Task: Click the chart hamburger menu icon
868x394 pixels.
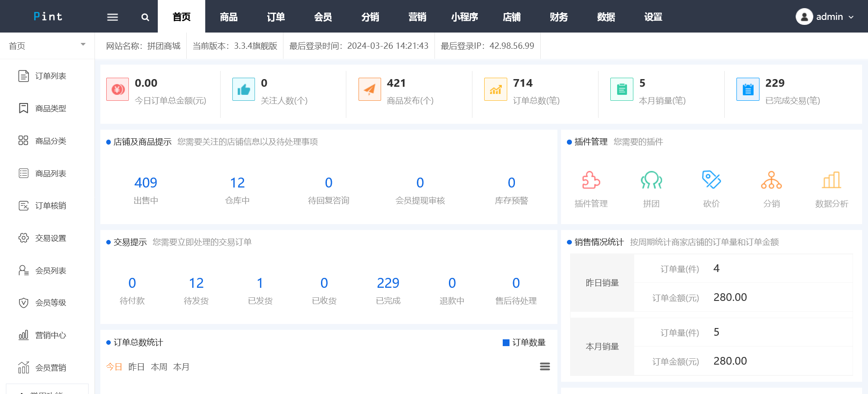Action: tap(545, 366)
